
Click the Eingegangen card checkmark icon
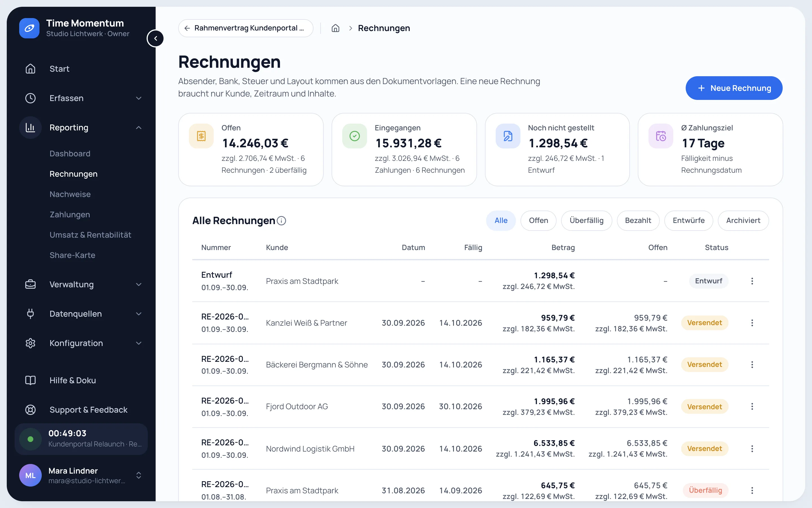click(355, 136)
